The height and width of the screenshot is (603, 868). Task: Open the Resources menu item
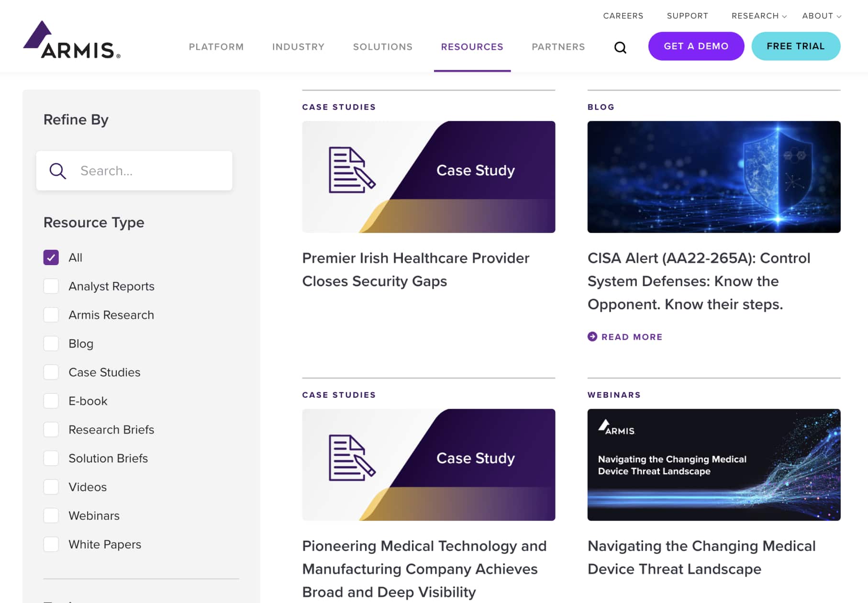click(472, 47)
